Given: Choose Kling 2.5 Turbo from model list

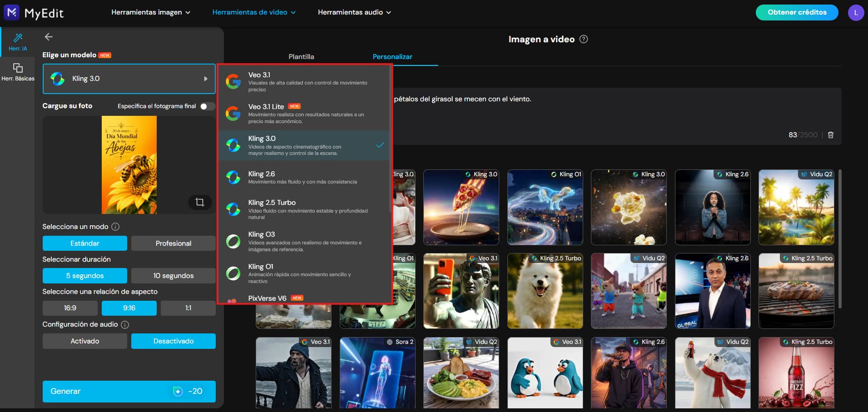Looking at the screenshot, I should point(304,209).
